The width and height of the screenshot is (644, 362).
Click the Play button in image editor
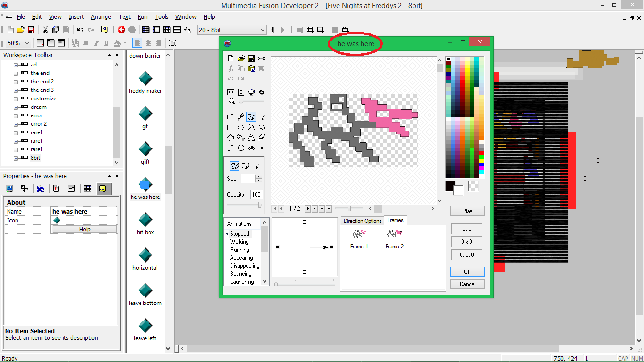coord(467,211)
